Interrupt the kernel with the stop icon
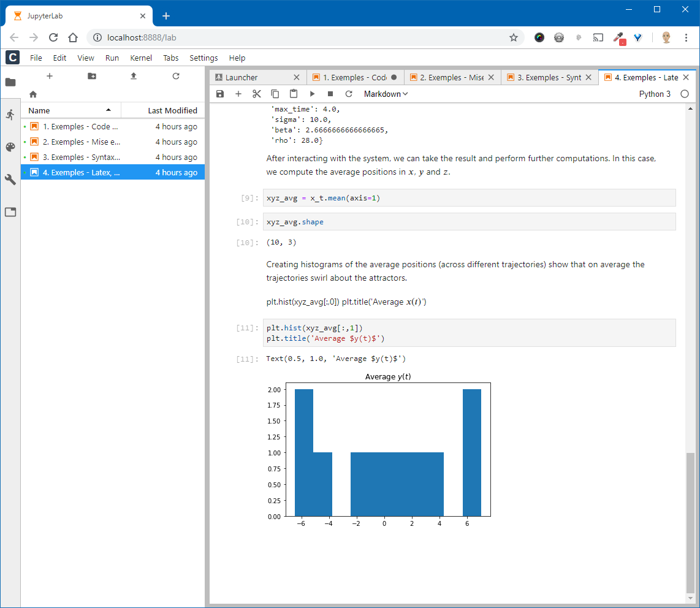This screenshot has width=700, height=608. [330, 94]
